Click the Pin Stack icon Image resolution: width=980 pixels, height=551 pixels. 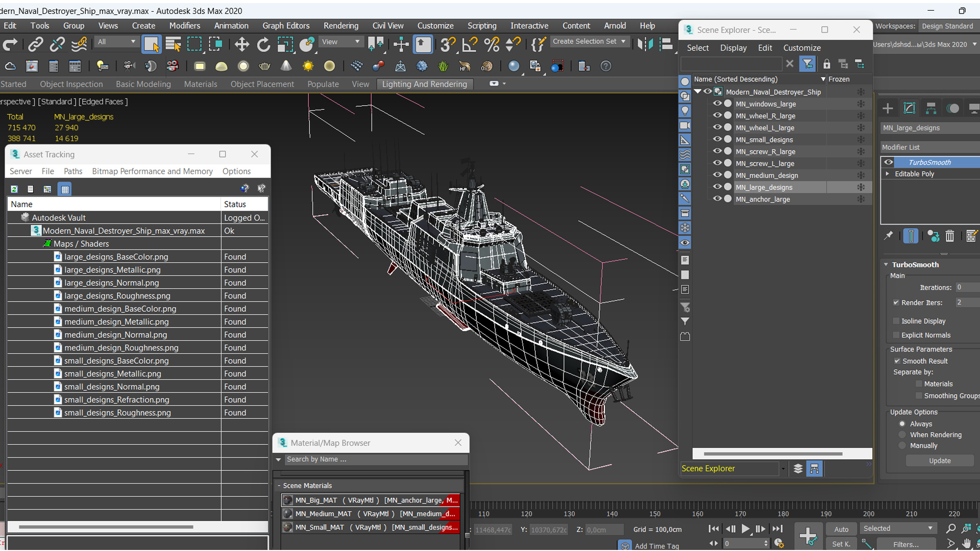889,236
